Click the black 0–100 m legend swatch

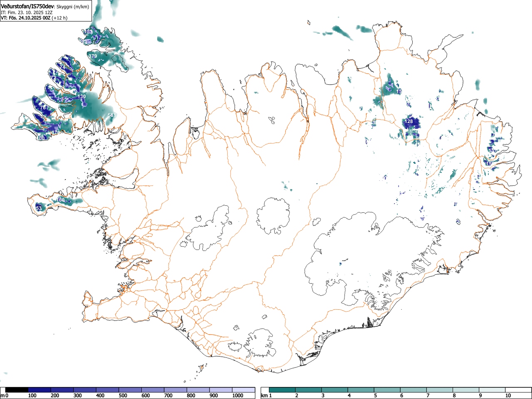[x=17, y=390]
